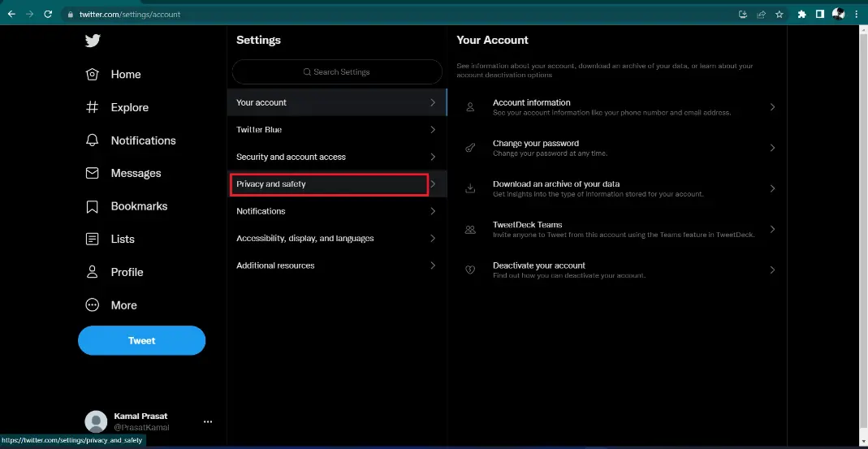Open Download an archive of your data
The width and height of the screenshot is (868, 449).
616,188
